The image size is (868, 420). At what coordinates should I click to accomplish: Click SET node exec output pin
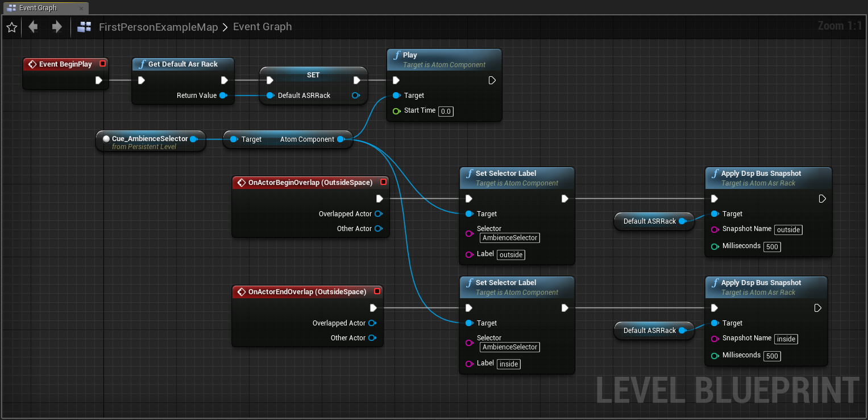(357, 80)
